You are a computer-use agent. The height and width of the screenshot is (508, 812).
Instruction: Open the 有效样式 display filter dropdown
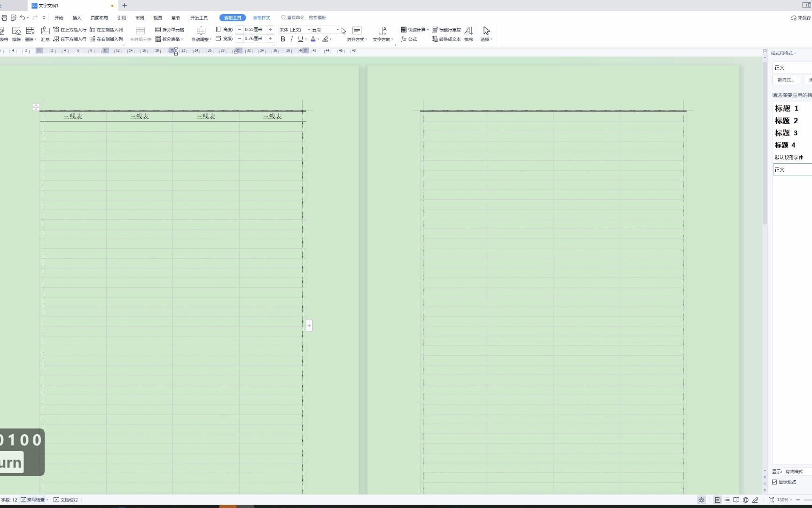(797, 472)
